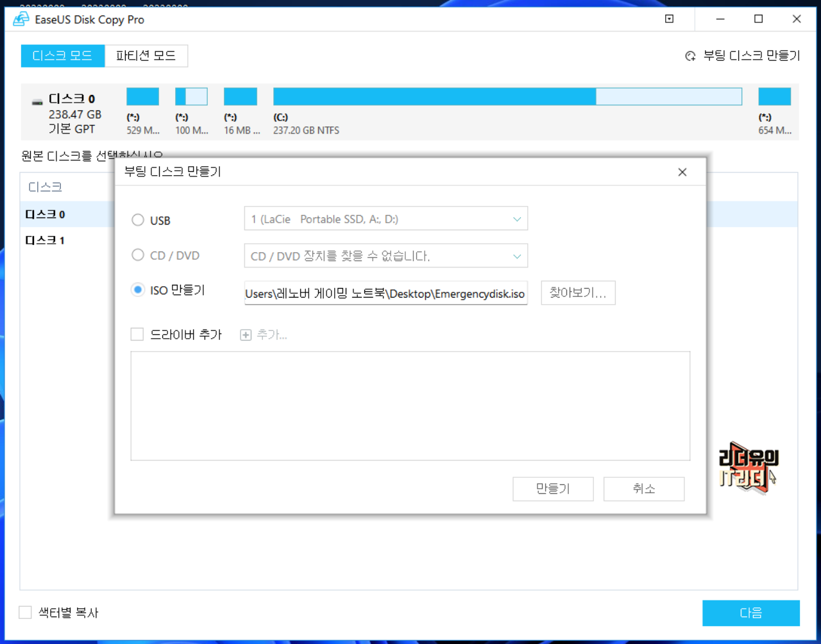Click the 디스크 column header
Screen dimensions: 821x644
[x=45, y=187]
